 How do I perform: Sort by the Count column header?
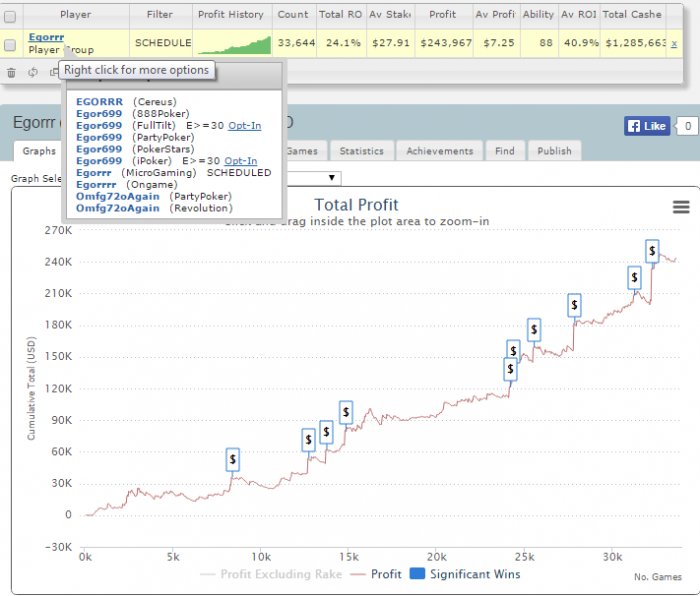coord(293,14)
